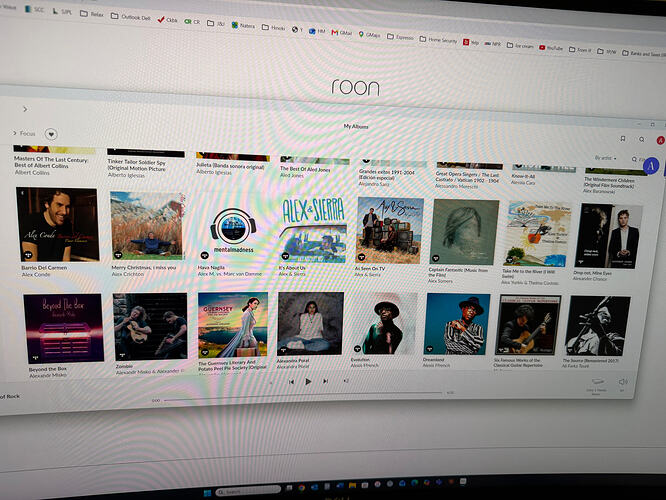The width and height of the screenshot is (666, 500).
Task: Click the Alexis Ffrench link under Evolution
Action: pyautogui.click(x=364, y=365)
